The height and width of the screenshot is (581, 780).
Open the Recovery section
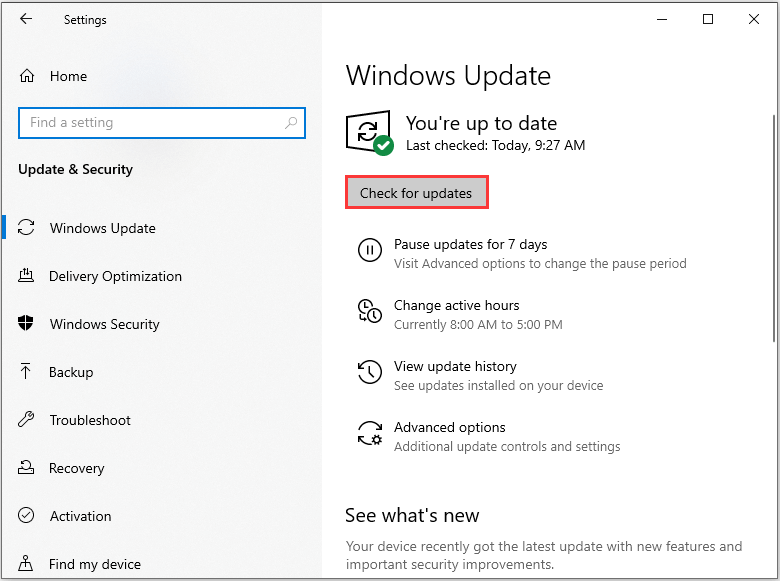(77, 468)
